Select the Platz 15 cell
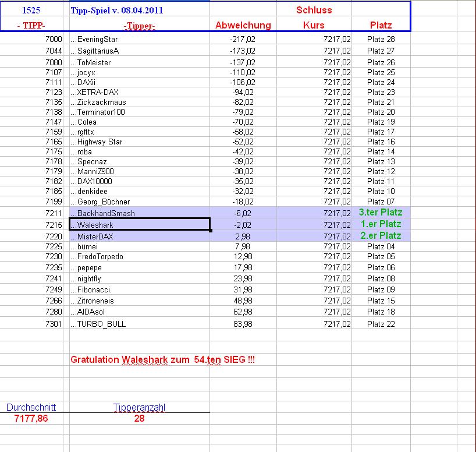Screen dimensions: 476x452 [381, 301]
